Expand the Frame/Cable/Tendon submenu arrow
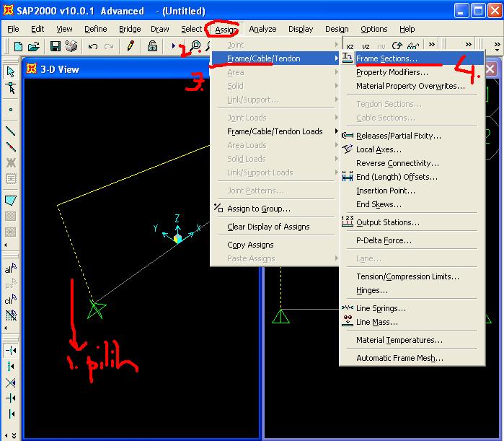The image size is (504, 441). [336, 58]
